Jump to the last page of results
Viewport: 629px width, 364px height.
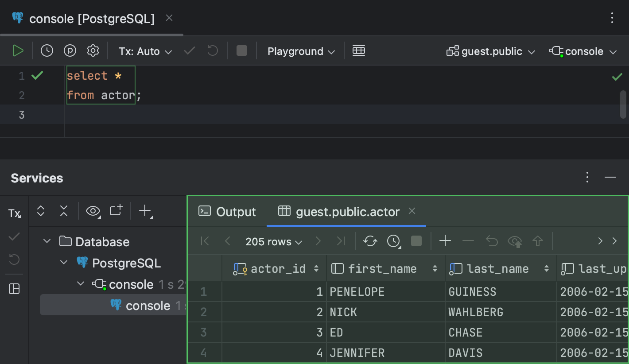[x=341, y=241]
